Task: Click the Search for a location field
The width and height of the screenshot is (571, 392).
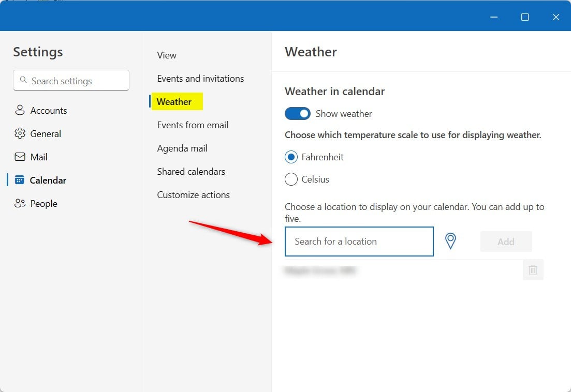Action: coord(359,242)
